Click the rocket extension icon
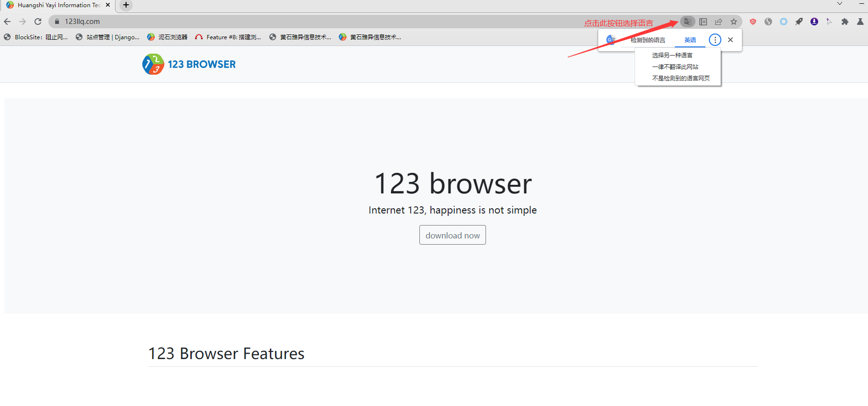 pos(799,22)
